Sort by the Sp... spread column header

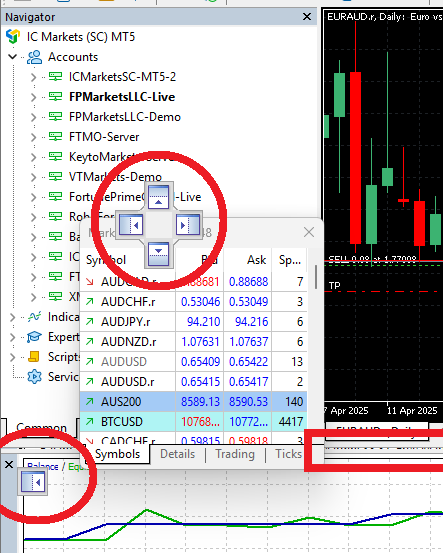click(290, 260)
